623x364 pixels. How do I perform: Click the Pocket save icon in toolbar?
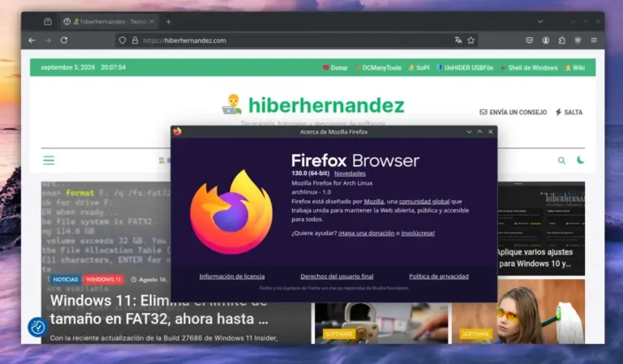click(x=530, y=40)
